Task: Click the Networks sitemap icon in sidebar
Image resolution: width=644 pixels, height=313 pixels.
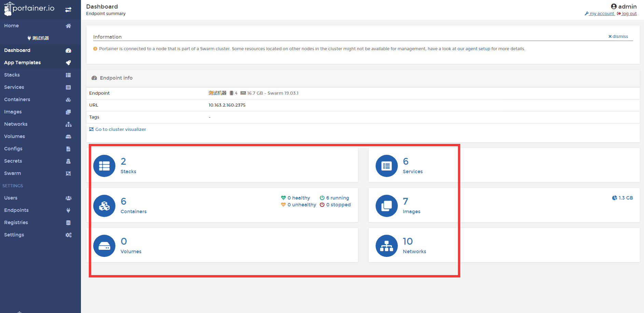Action: (x=68, y=124)
